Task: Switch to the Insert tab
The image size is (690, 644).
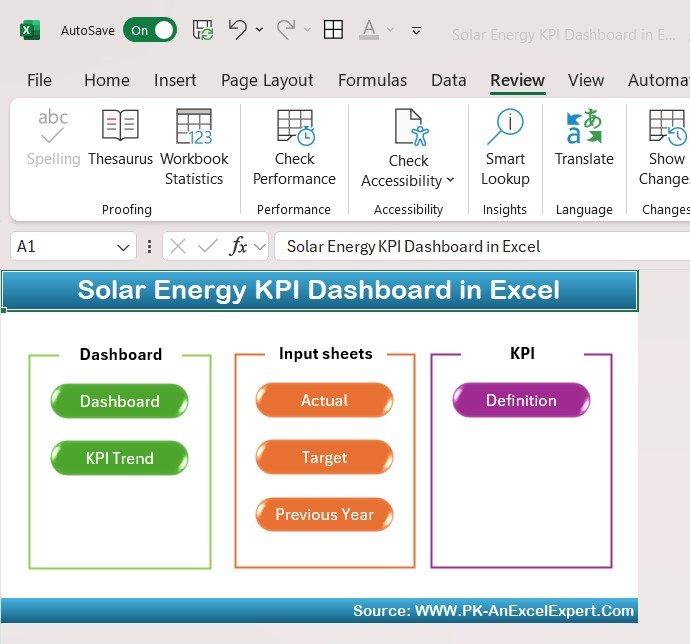Action: [x=175, y=80]
